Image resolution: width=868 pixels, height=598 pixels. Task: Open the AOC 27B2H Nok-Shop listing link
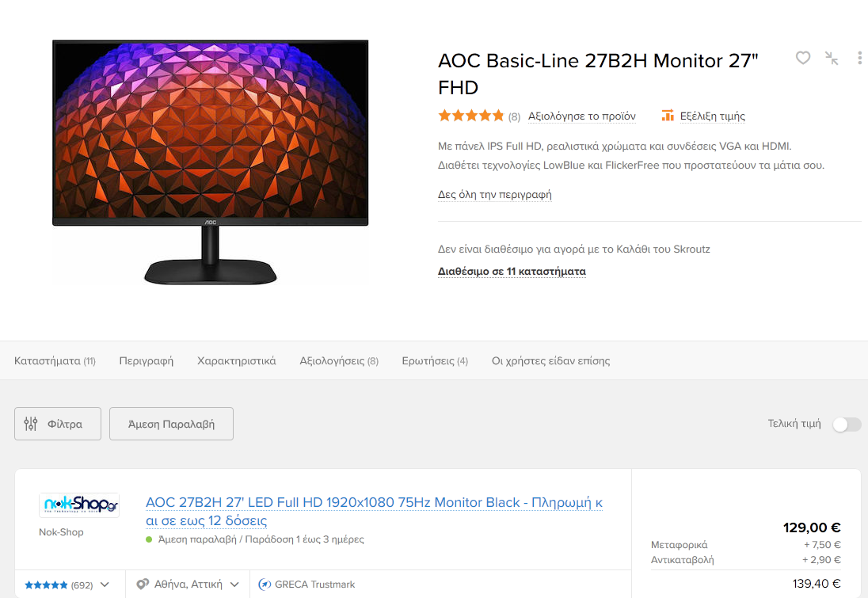(x=374, y=511)
